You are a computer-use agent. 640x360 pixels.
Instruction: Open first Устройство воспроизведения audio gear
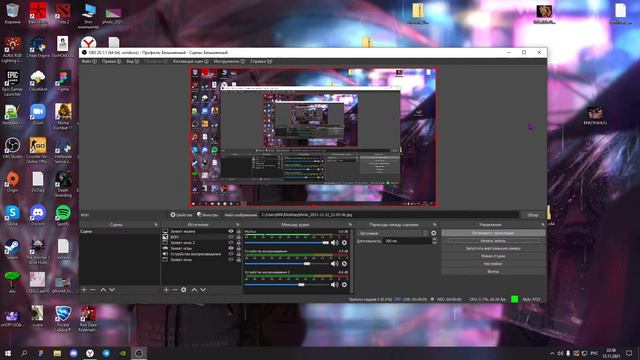344,264
